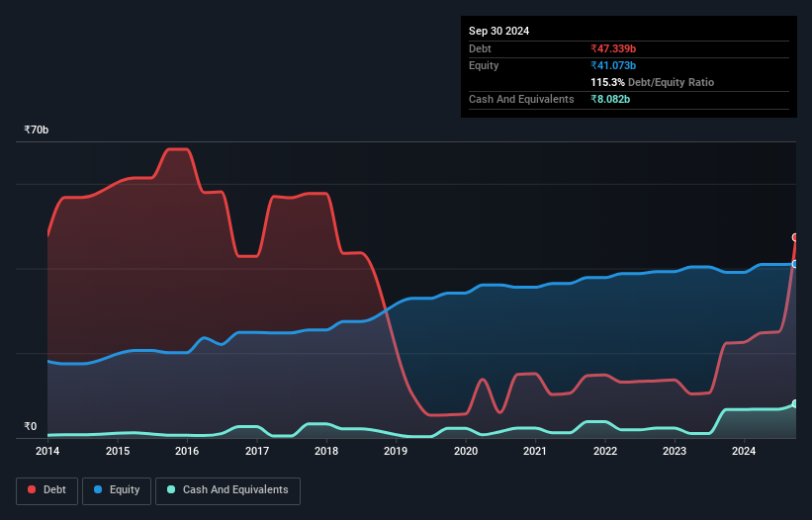Image resolution: width=812 pixels, height=520 pixels.
Task: Click the ₹70b y-axis label
Action: (x=37, y=130)
